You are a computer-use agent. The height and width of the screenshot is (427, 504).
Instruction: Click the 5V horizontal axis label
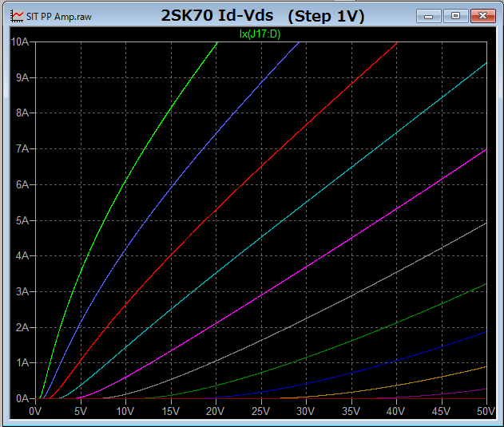point(81,411)
